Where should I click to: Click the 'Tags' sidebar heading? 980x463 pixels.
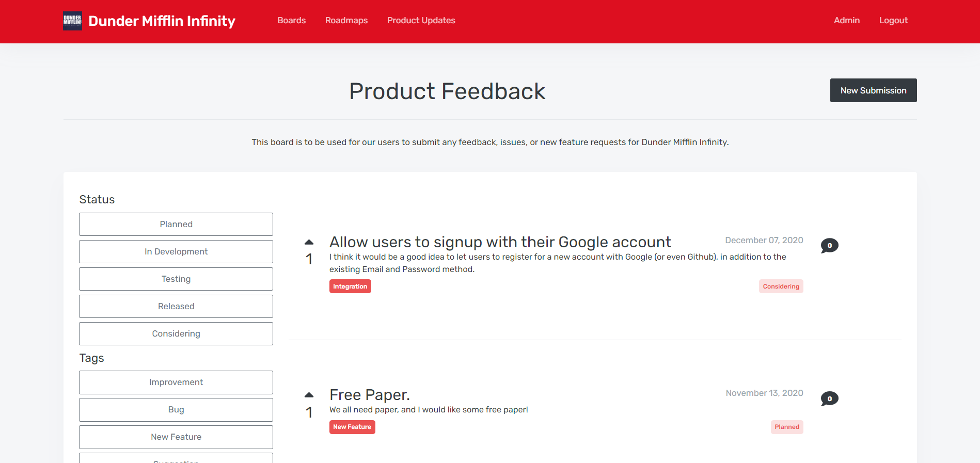pos(92,358)
